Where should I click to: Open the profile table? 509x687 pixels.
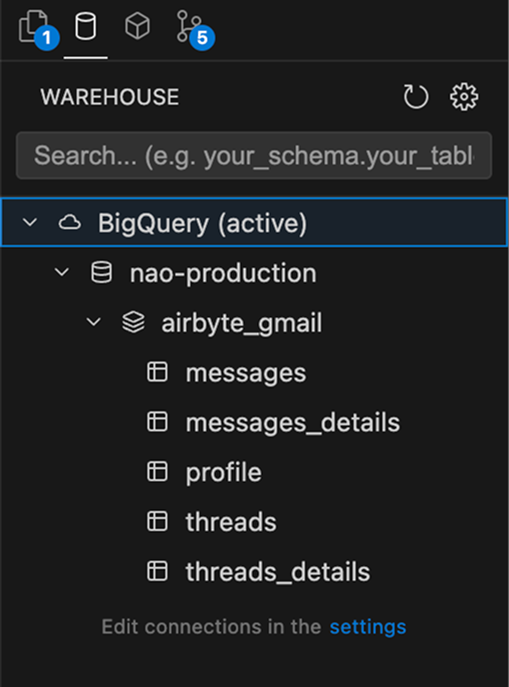(224, 473)
